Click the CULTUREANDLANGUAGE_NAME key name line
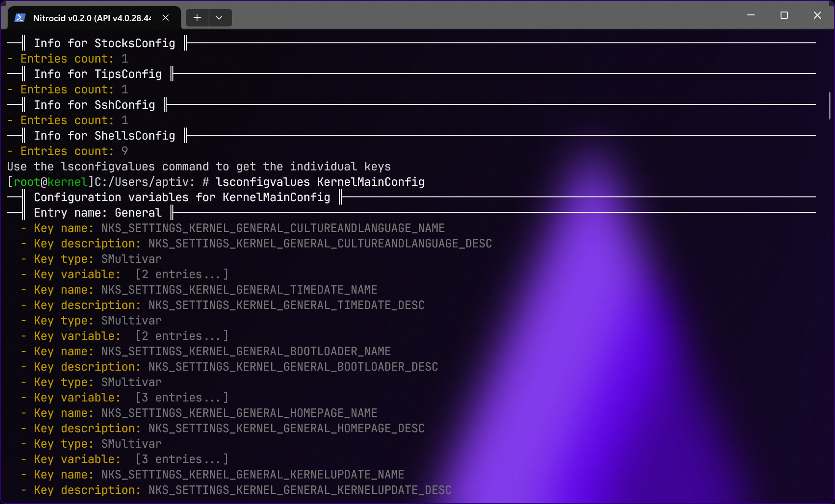The height and width of the screenshot is (504, 835). pyautogui.click(x=273, y=228)
